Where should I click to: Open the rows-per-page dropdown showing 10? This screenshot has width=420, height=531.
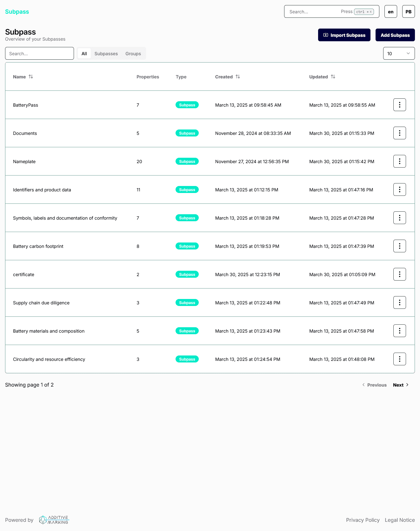point(399,53)
